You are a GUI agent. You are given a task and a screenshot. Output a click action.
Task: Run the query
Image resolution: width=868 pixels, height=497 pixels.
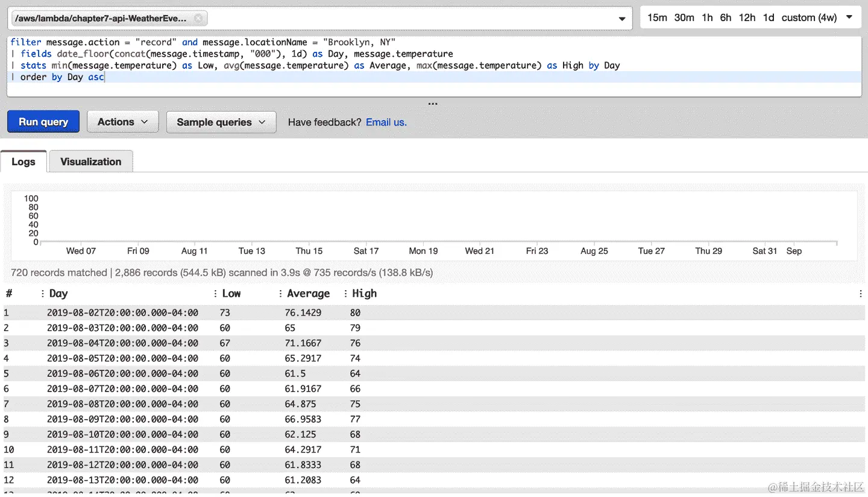[43, 122]
